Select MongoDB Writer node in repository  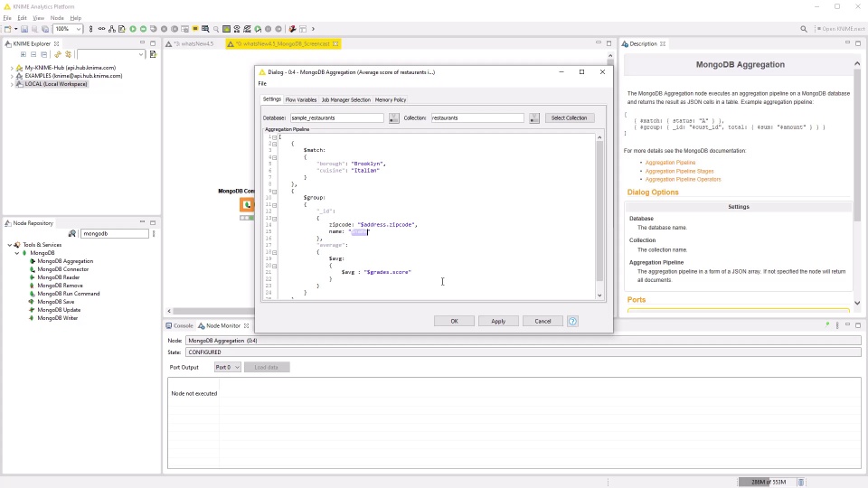point(58,318)
